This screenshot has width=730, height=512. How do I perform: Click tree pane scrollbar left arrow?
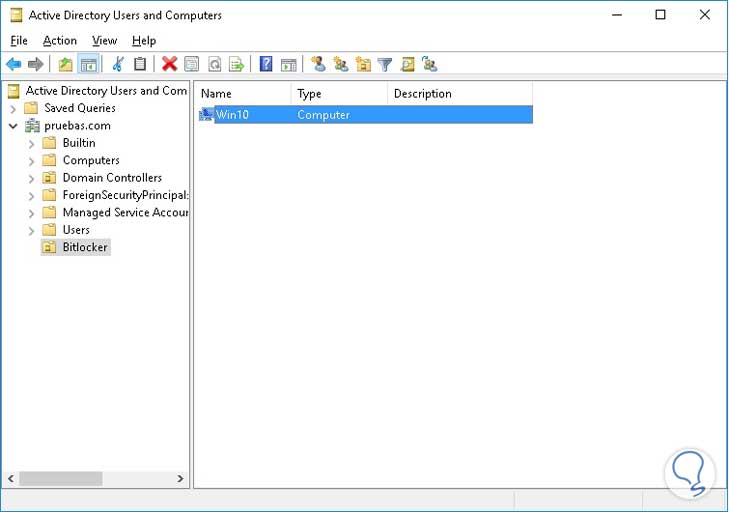pos(11,478)
